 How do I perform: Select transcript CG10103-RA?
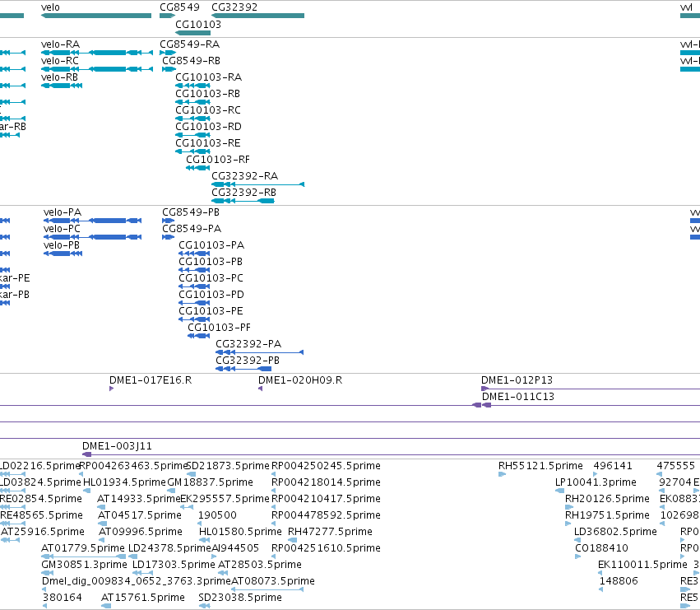(192, 86)
